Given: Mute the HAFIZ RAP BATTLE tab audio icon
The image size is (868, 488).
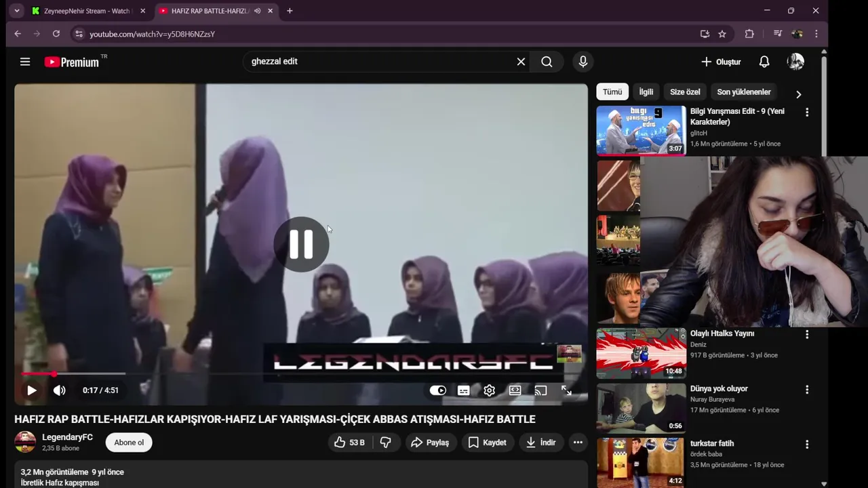Looking at the screenshot, I should click(x=257, y=11).
